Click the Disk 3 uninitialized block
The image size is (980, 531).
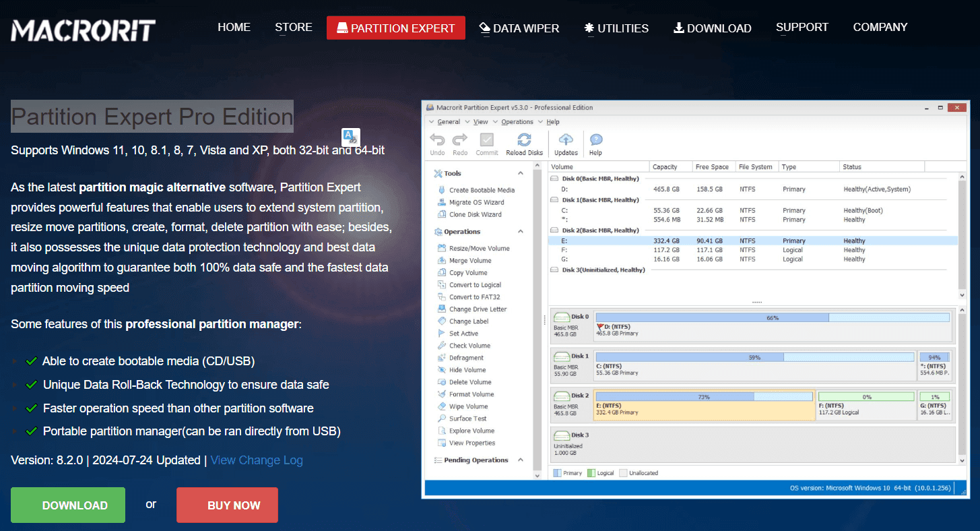tap(753, 443)
